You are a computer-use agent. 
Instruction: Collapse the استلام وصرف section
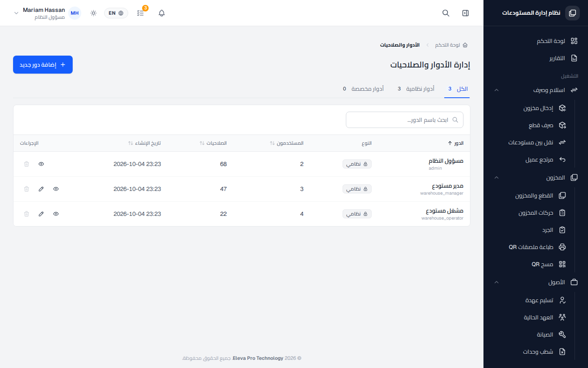tap(536, 90)
